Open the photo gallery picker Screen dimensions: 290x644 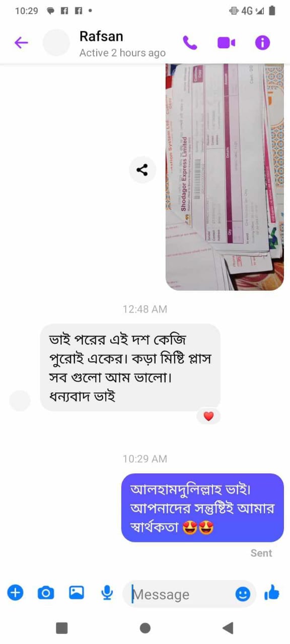click(x=77, y=593)
